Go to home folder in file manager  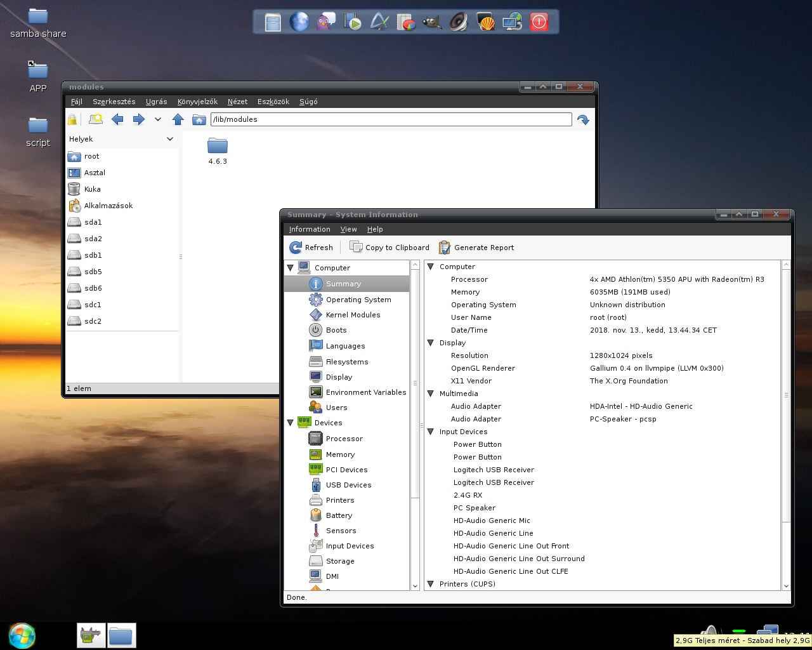[x=199, y=119]
